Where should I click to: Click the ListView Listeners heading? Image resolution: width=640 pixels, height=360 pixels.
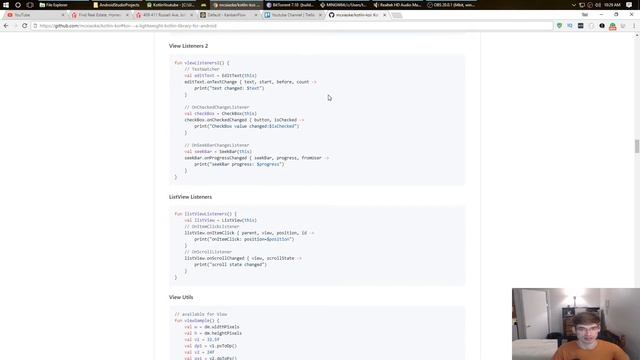pos(190,197)
